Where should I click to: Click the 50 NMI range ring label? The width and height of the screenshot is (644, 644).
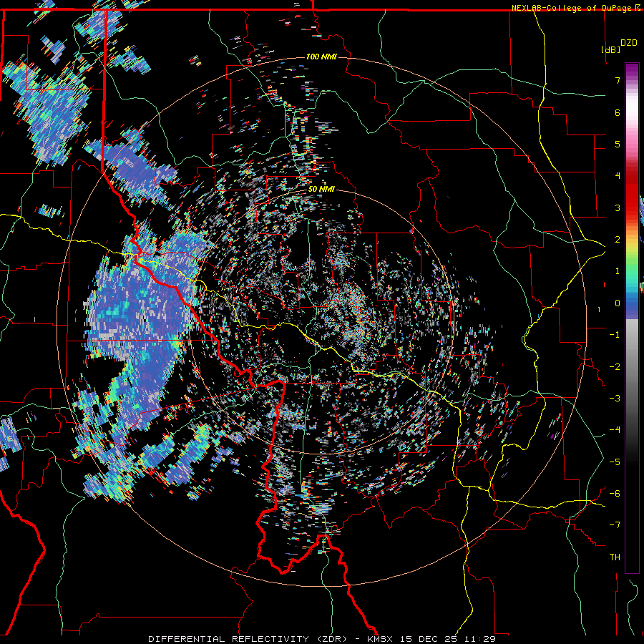coord(321,190)
